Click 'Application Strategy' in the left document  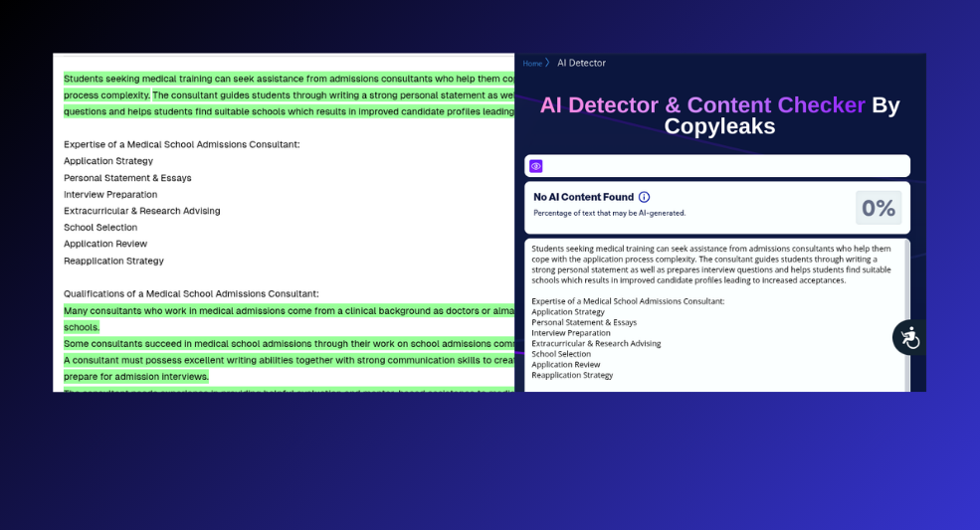tap(108, 161)
